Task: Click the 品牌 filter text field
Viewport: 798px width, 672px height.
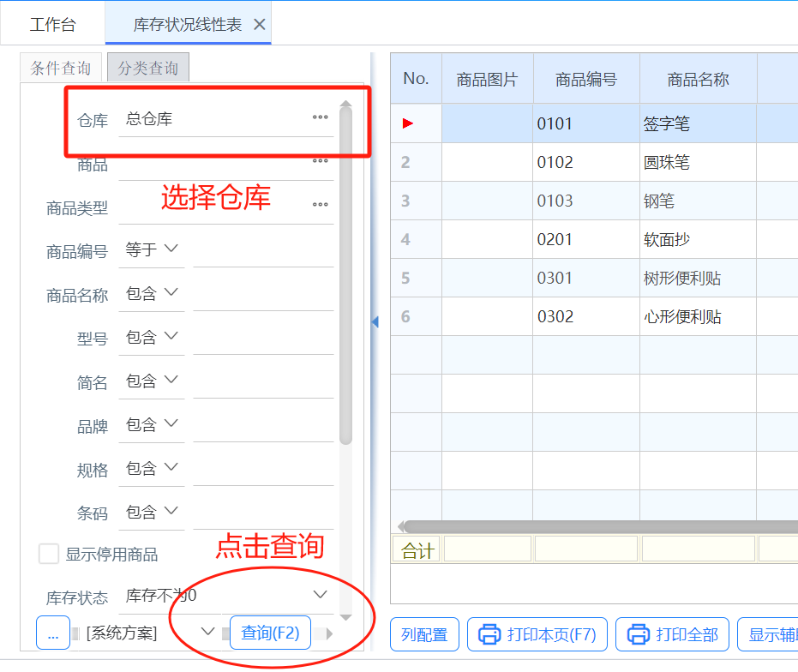Action: (x=263, y=424)
